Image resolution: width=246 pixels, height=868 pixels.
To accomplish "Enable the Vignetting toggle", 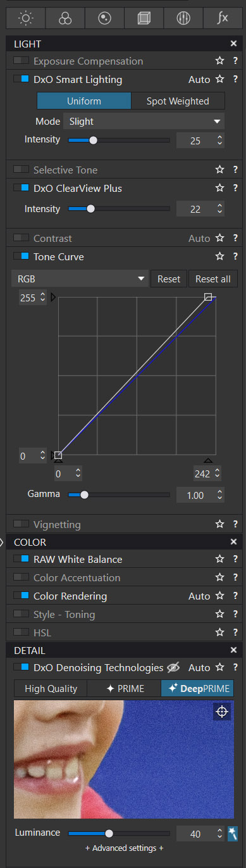I will (x=22, y=524).
